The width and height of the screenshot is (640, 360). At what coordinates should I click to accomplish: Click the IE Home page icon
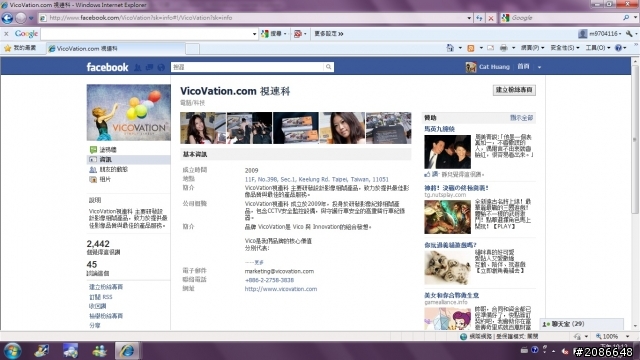pos(450,48)
